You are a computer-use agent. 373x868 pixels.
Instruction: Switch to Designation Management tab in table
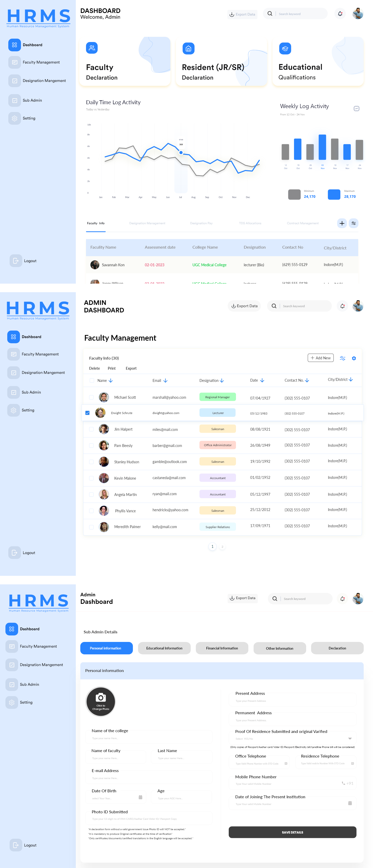tap(147, 223)
